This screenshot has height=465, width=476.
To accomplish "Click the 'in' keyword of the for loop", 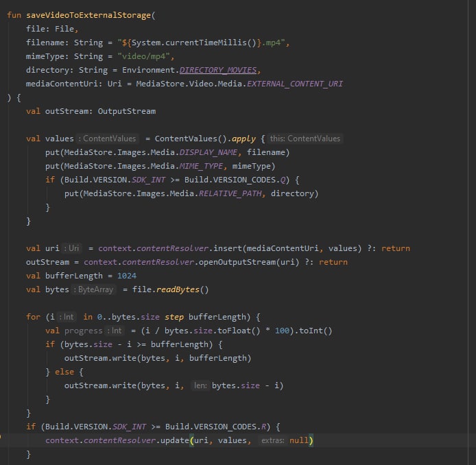I will tap(88, 317).
